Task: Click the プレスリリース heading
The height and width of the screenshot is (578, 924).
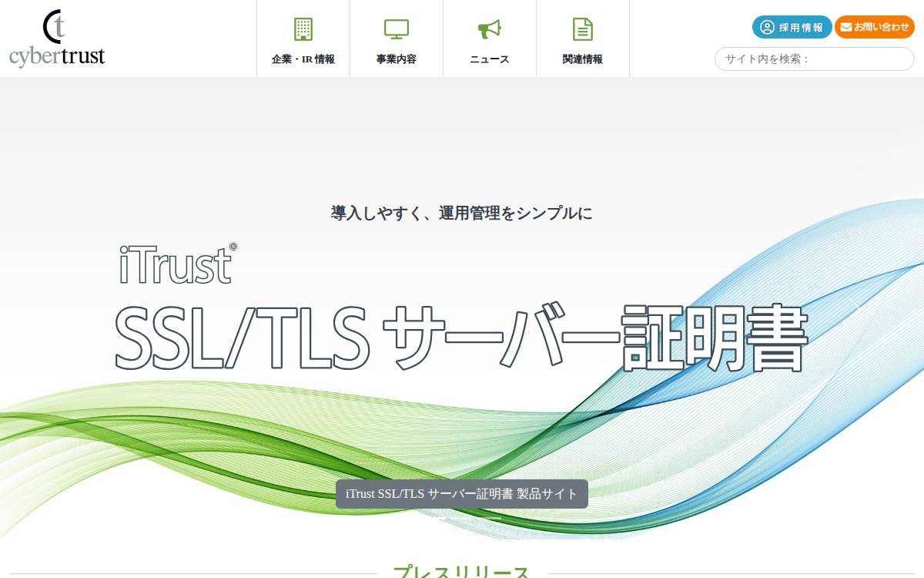Action: 462,571
